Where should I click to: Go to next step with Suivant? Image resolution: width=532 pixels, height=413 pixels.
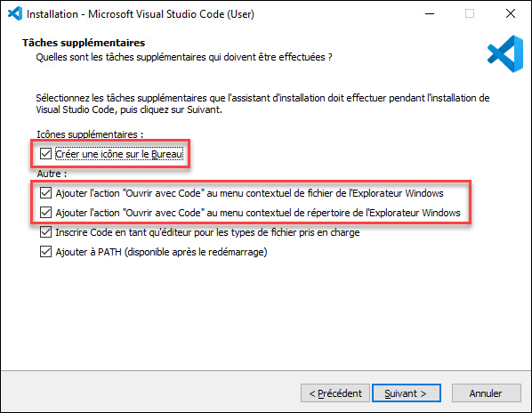(x=407, y=393)
